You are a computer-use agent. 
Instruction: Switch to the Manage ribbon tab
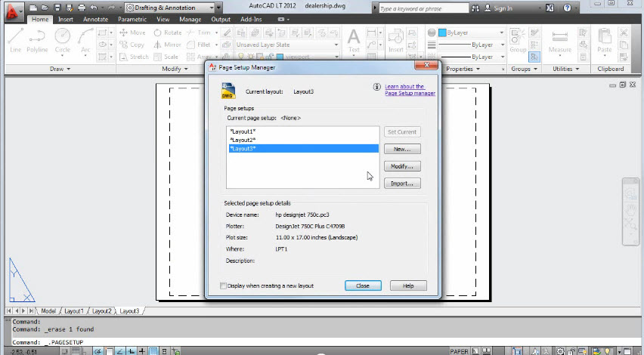coord(190,20)
